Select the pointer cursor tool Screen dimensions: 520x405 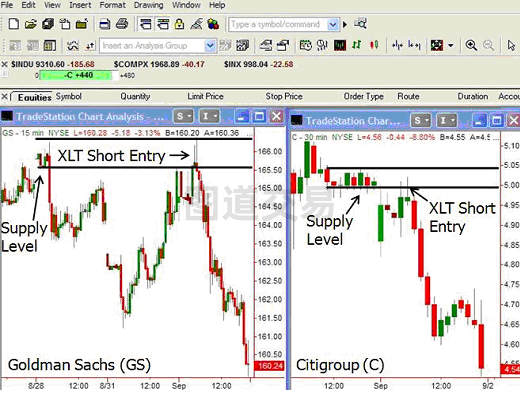pos(511,45)
